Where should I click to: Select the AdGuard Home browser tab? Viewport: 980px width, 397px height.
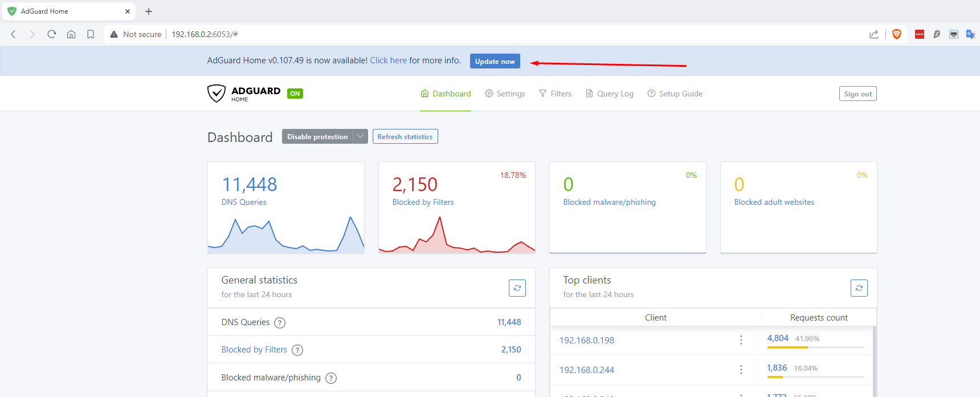tap(68, 11)
